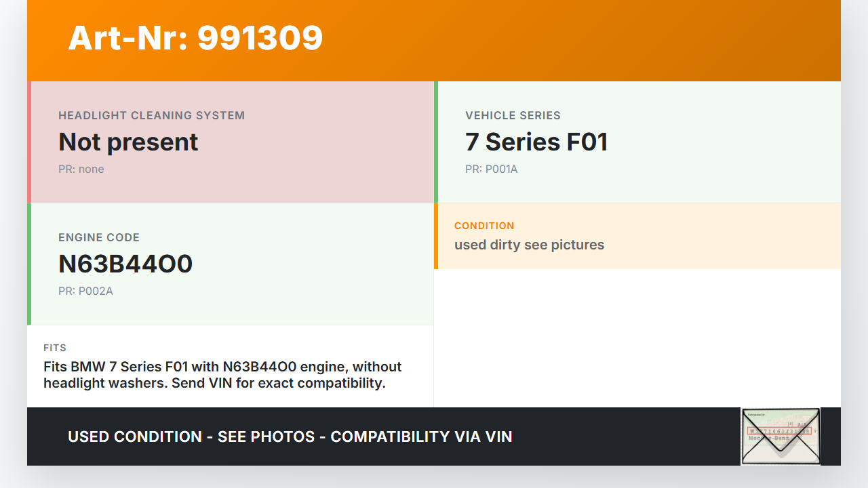Click the PR: P002A code
The image size is (868, 488).
[x=85, y=291]
